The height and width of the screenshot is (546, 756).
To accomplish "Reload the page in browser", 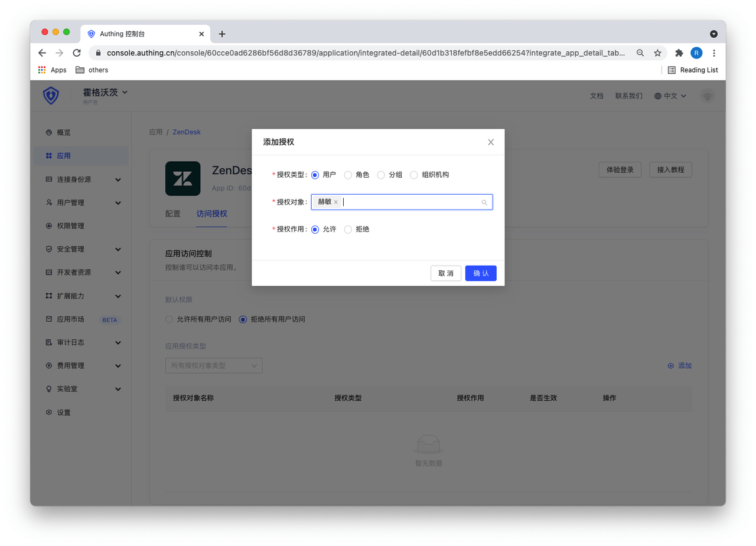I will pos(76,53).
